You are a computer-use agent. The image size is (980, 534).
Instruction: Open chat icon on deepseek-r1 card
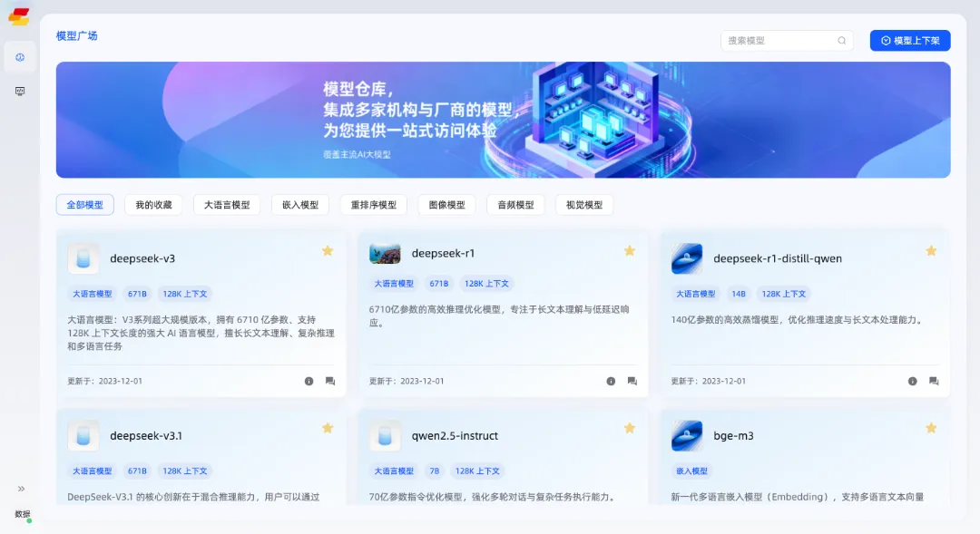coord(632,381)
